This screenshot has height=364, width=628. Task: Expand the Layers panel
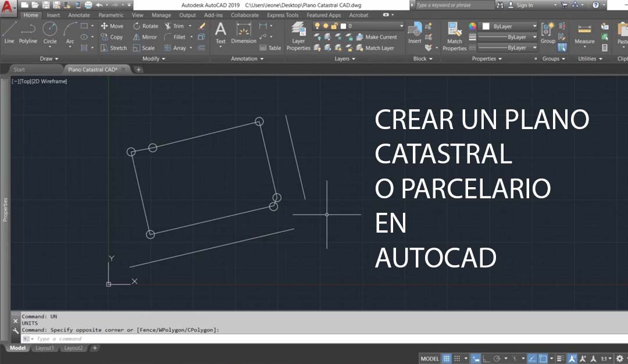345,59
